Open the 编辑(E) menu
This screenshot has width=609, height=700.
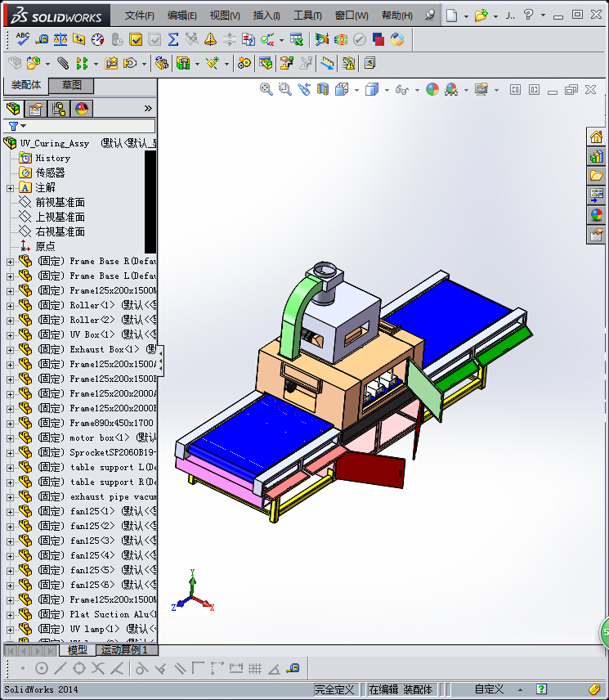pos(182,16)
